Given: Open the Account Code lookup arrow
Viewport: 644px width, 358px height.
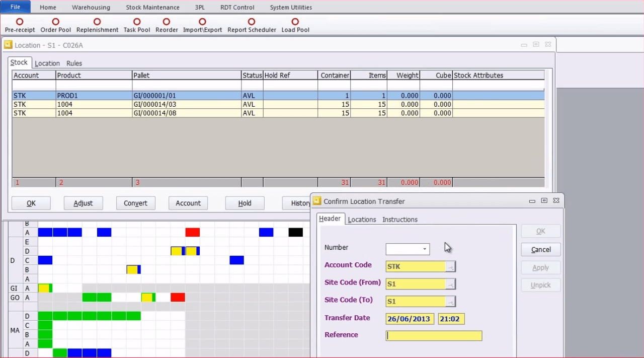Looking at the screenshot, I should (x=451, y=267).
